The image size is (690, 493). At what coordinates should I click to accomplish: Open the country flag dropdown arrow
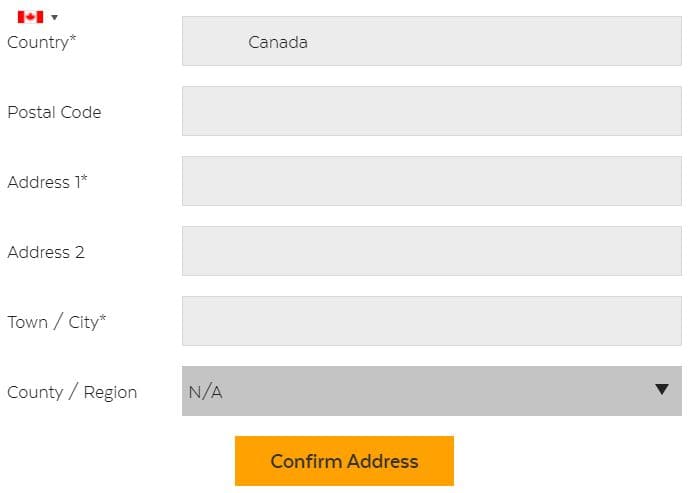pos(55,18)
